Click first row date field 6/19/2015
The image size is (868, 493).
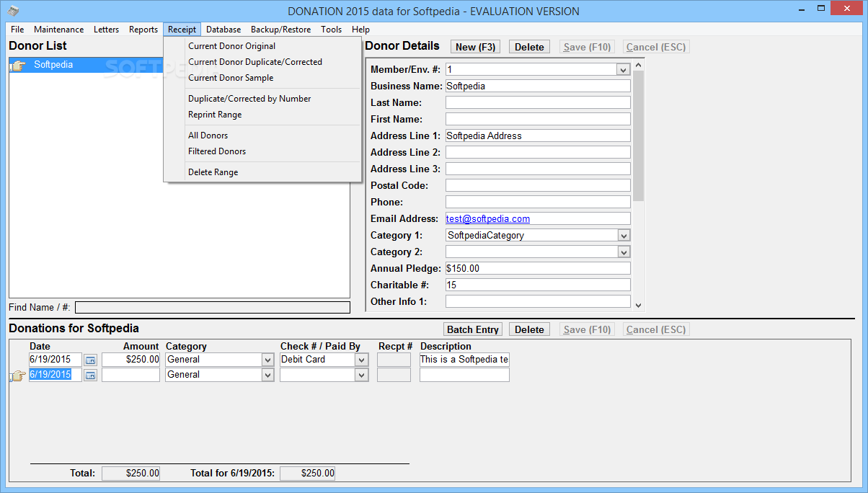(x=56, y=360)
